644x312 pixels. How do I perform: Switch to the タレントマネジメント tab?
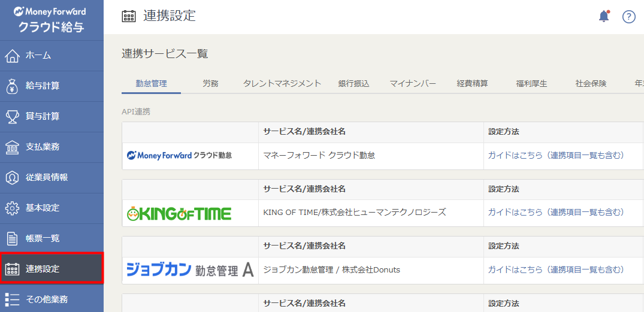click(282, 84)
